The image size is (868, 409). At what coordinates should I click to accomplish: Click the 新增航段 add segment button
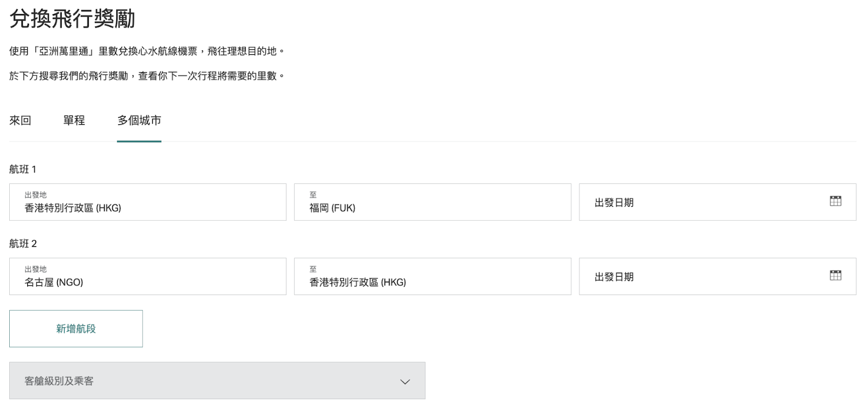click(x=76, y=329)
